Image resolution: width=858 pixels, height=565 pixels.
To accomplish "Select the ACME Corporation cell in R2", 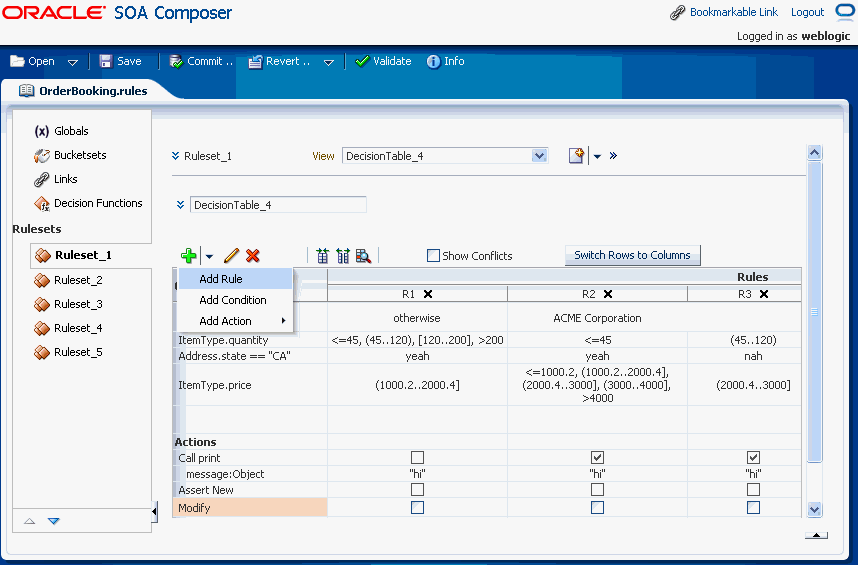I will click(x=598, y=318).
